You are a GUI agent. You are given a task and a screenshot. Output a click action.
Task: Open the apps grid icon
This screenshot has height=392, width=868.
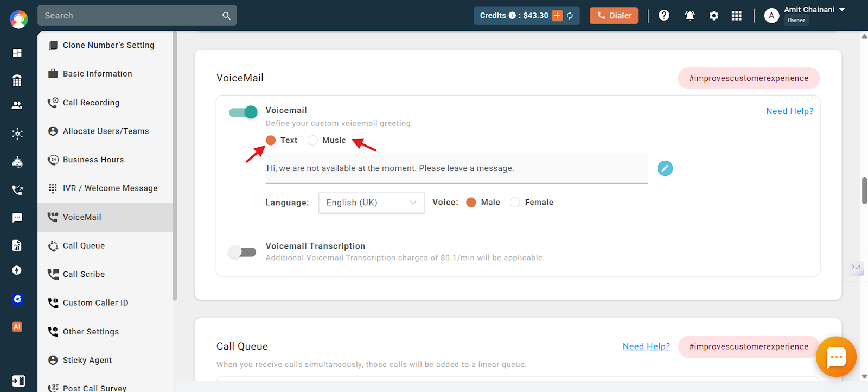(736, 16)
